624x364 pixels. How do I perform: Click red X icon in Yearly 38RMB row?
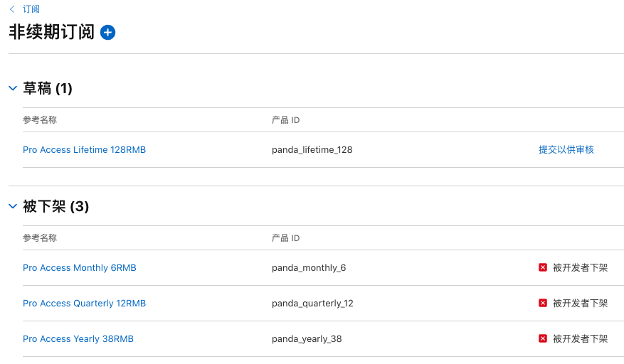(543, 338)
